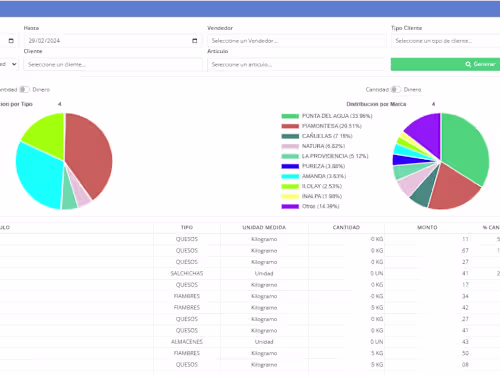The image size is (500, 375).
Task: Expand the partially visible select arrow at left
Action: point(14,64)
